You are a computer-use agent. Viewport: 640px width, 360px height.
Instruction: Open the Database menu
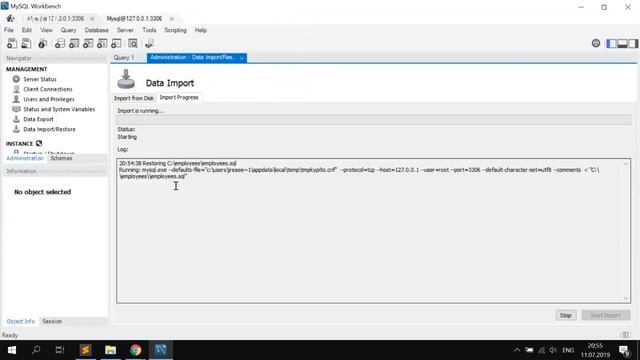96,30
